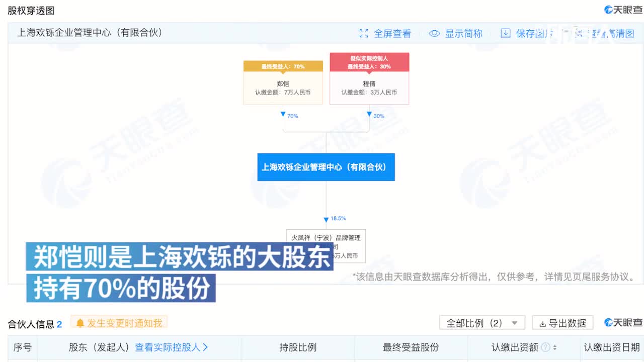Click the fullscreen view expand icon
The width and height of the screenshot is (644, 362).
point(364,34)
